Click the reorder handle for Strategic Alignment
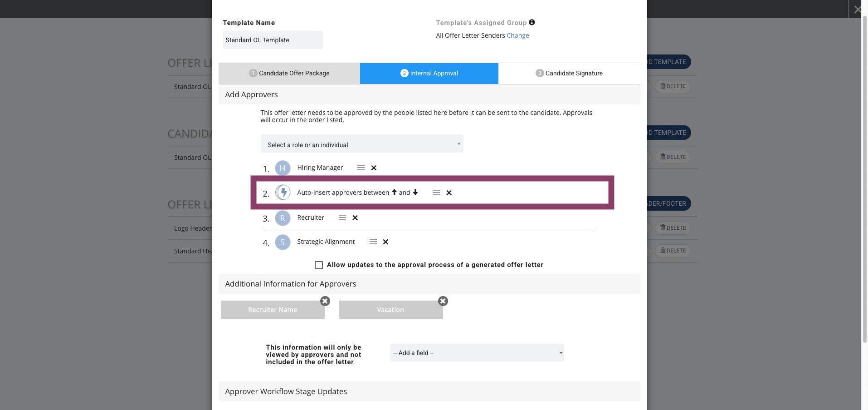Viewport: 868px width, 410px height. (373, 242)
